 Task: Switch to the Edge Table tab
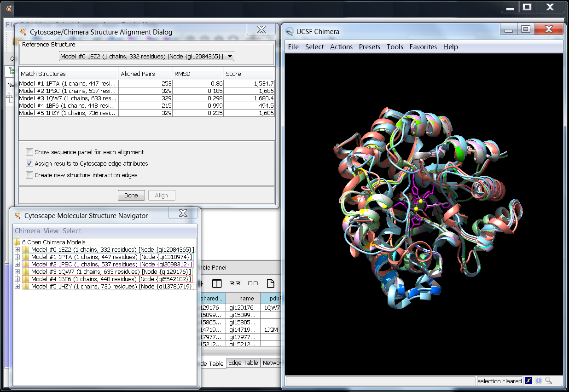point(243,363)
